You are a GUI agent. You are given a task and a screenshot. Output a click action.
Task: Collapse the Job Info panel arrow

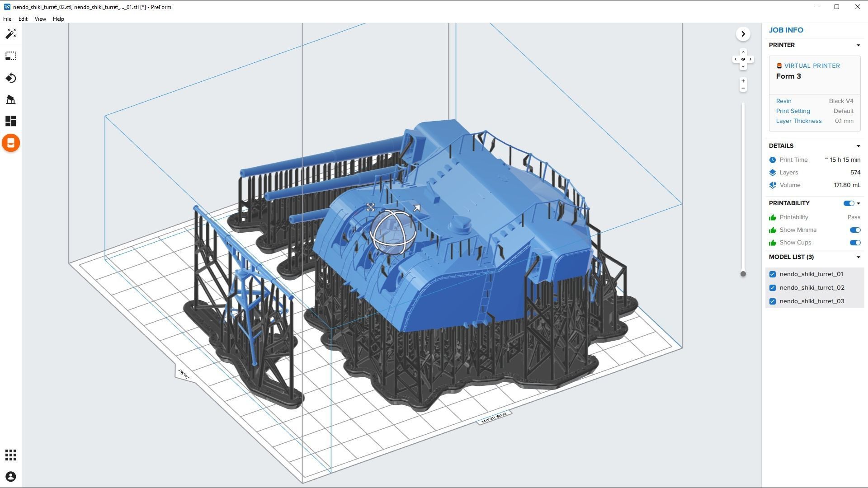pos(743,34)
